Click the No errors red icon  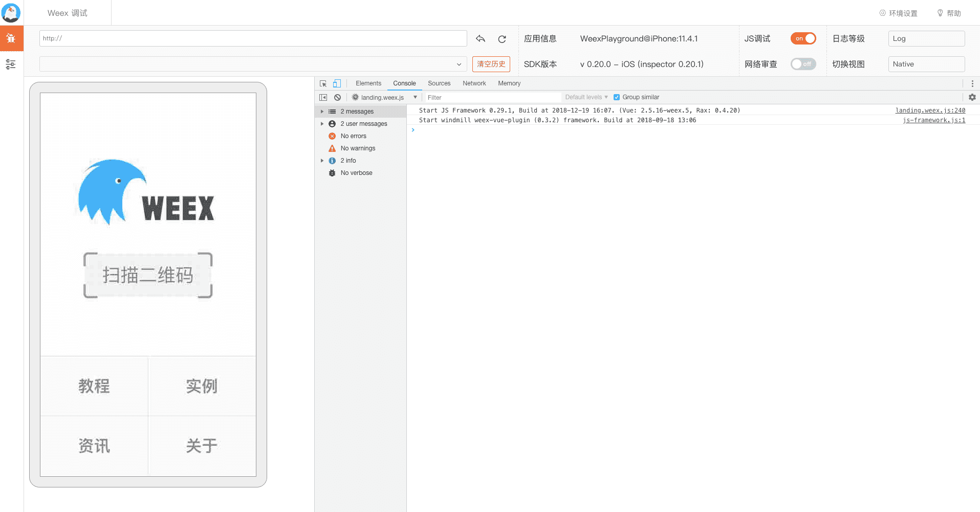coord(332,136)
